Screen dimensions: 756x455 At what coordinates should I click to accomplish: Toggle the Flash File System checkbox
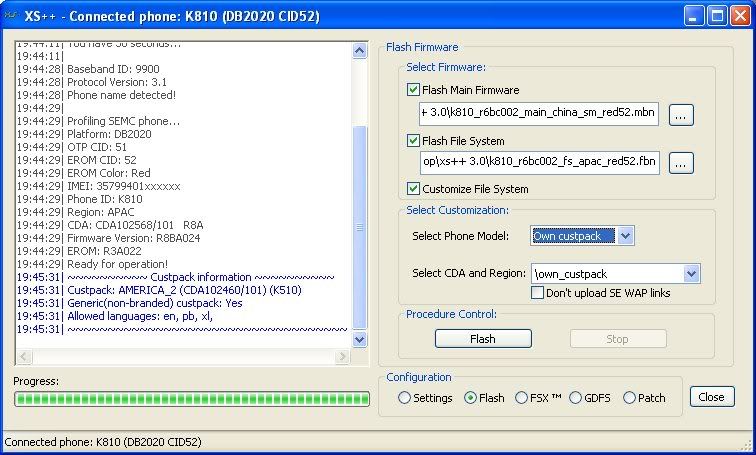[414, 141]
